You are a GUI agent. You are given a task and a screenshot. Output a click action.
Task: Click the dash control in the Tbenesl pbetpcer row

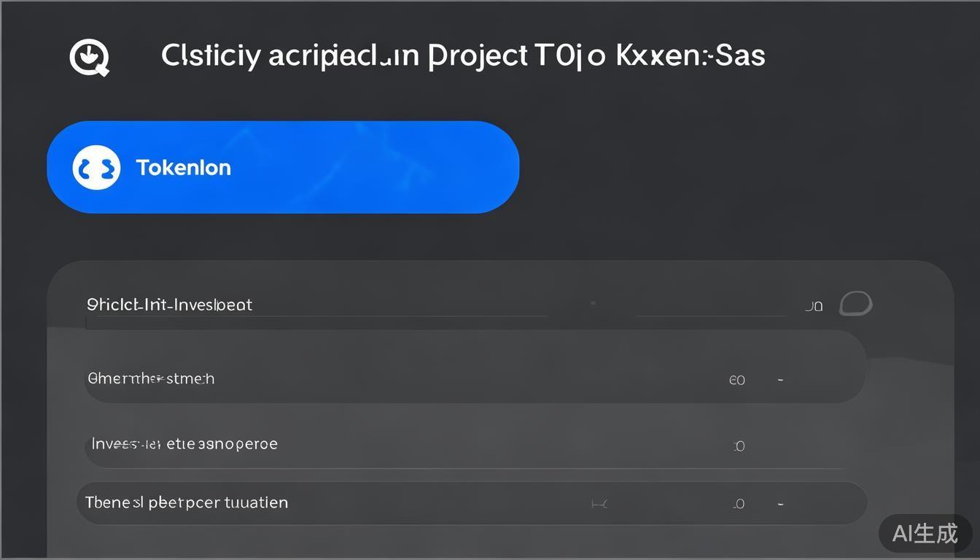click(x=780, y=503)
